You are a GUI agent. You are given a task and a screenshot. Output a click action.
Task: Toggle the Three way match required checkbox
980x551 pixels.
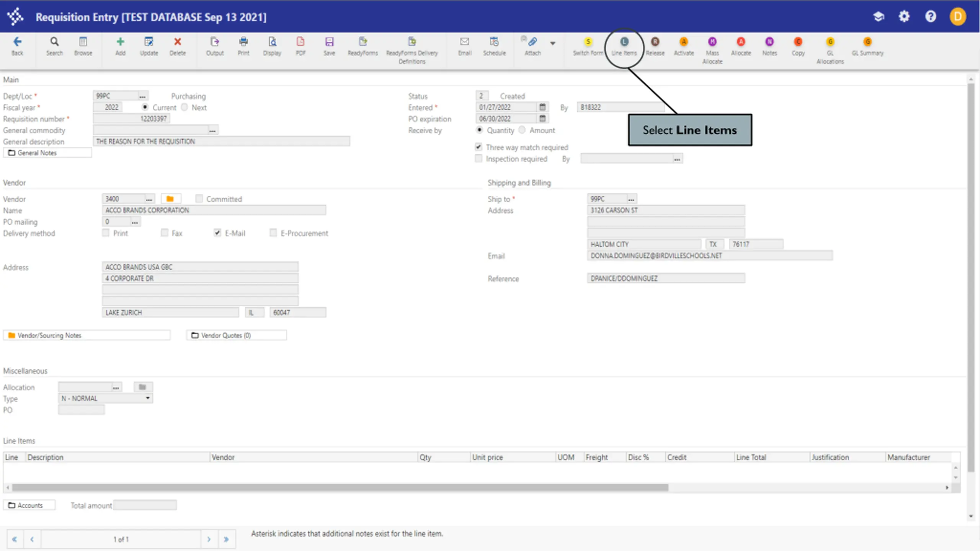pyautogui.click(x=479, y=147)
